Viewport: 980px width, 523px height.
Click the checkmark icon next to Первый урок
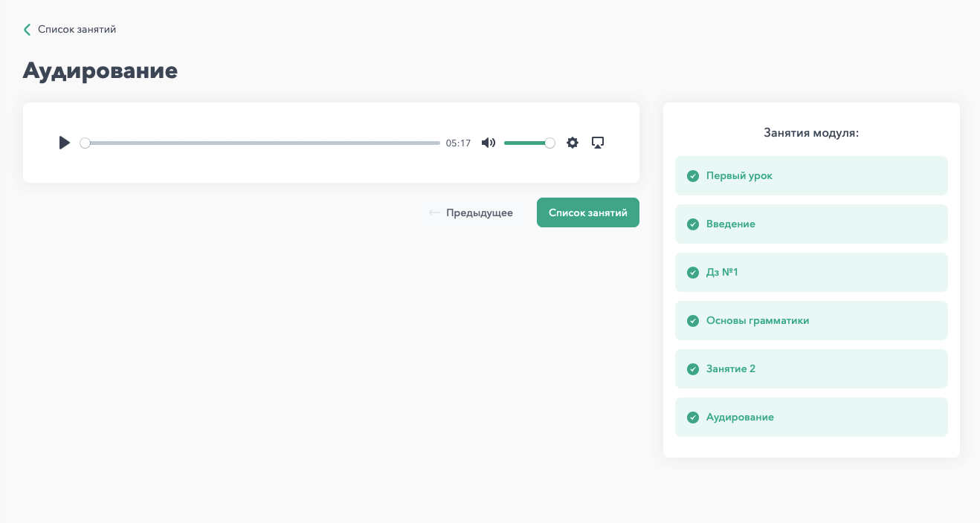[693, 176]
